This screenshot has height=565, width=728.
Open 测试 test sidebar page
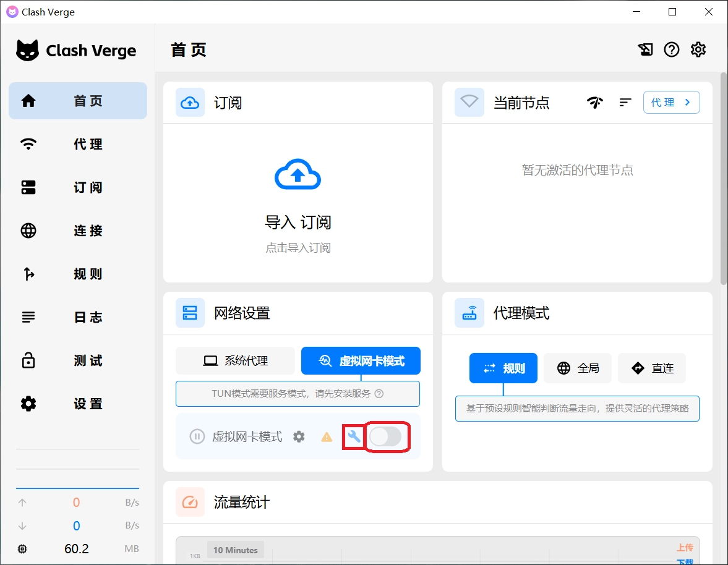[x=77, y=360]
